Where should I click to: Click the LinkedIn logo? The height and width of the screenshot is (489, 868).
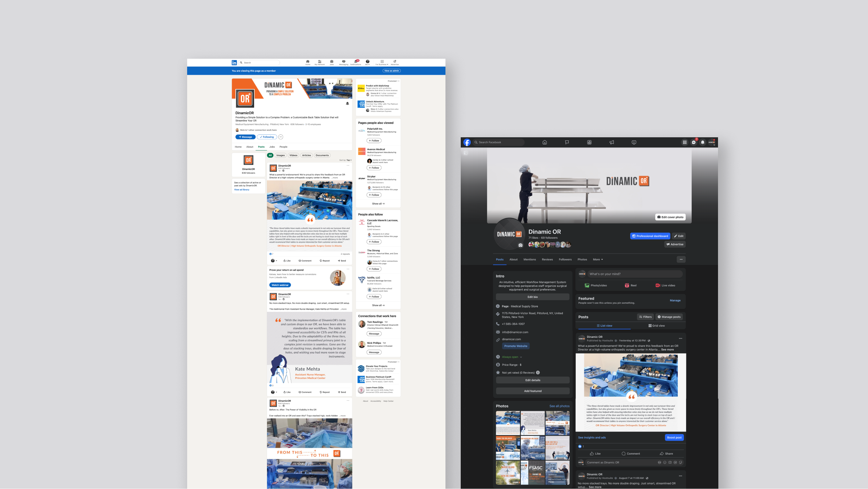click(x=234, y=63)
